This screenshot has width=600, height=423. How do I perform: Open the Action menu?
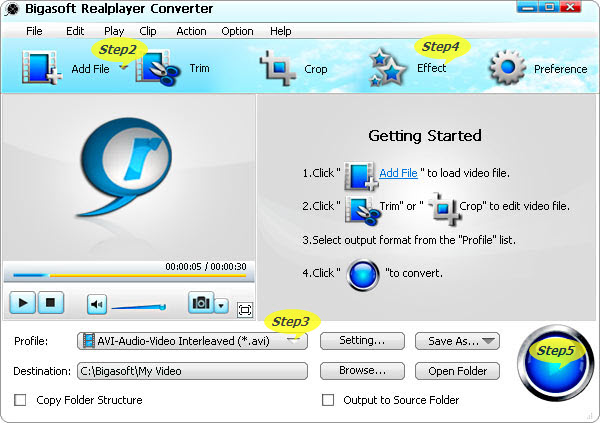(191, 31)
